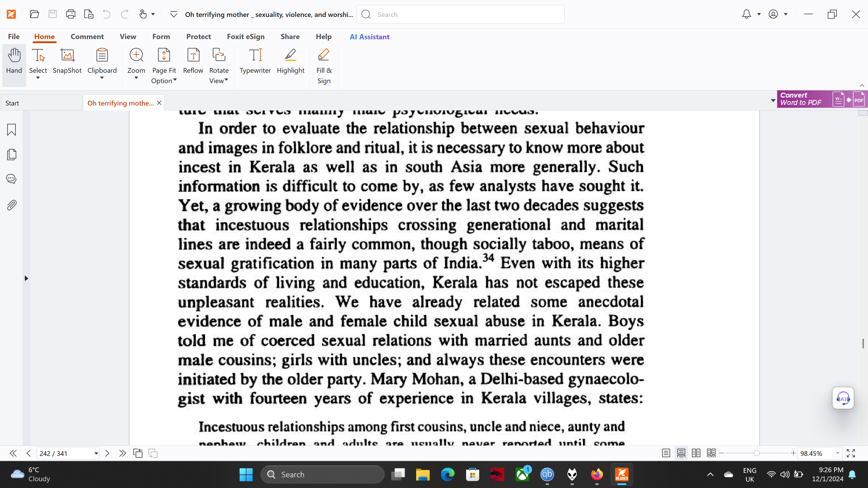The width and height of the screenshot is (868, 488).
Task: Switch to continuous facing view
Action: click(711, 453)
